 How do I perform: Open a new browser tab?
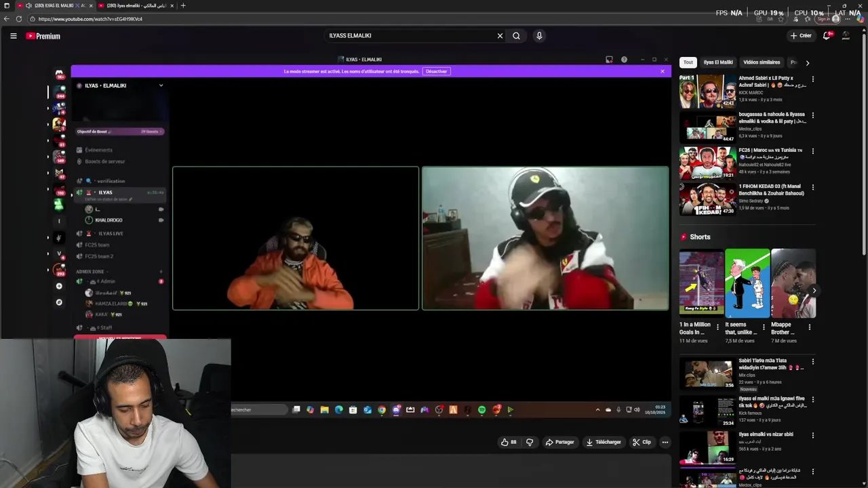tap(183, 5)
